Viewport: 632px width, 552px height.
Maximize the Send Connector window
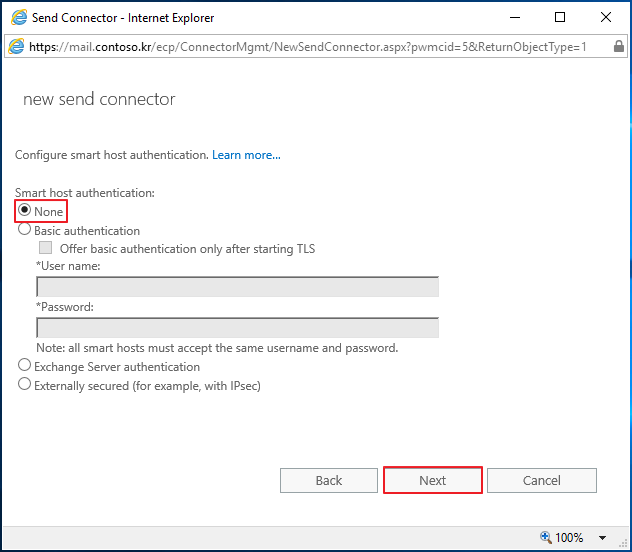click(560, 17)
